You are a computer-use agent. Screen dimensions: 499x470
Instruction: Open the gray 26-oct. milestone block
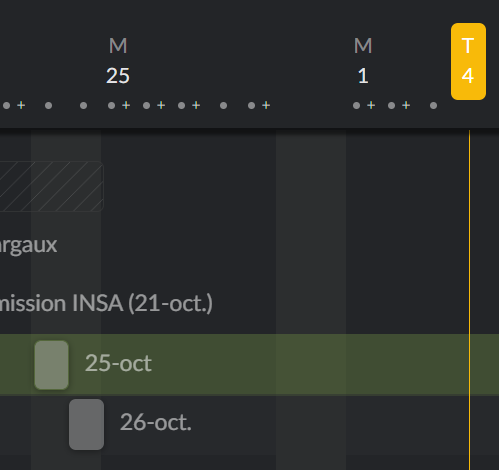coord(87,424)
